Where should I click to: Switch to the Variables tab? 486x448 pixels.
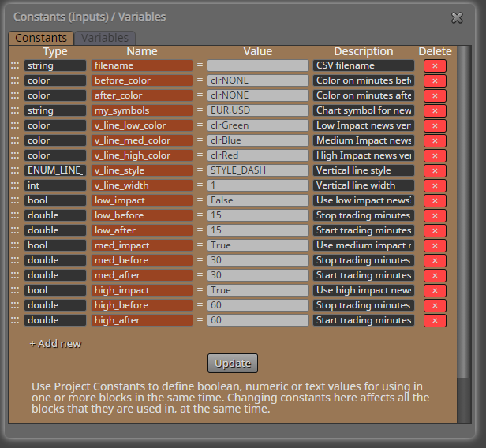pyautogui.click(x=105, y=38)
